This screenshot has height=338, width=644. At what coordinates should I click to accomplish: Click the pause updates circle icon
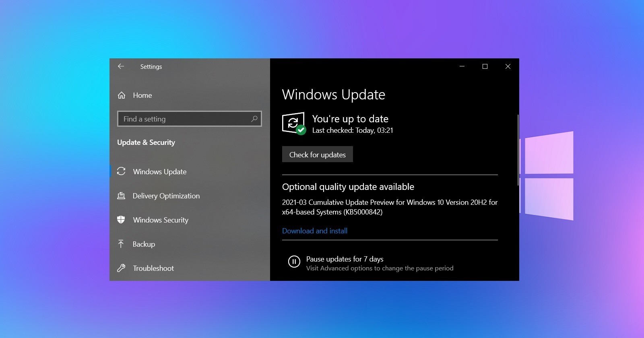point(294,262)
